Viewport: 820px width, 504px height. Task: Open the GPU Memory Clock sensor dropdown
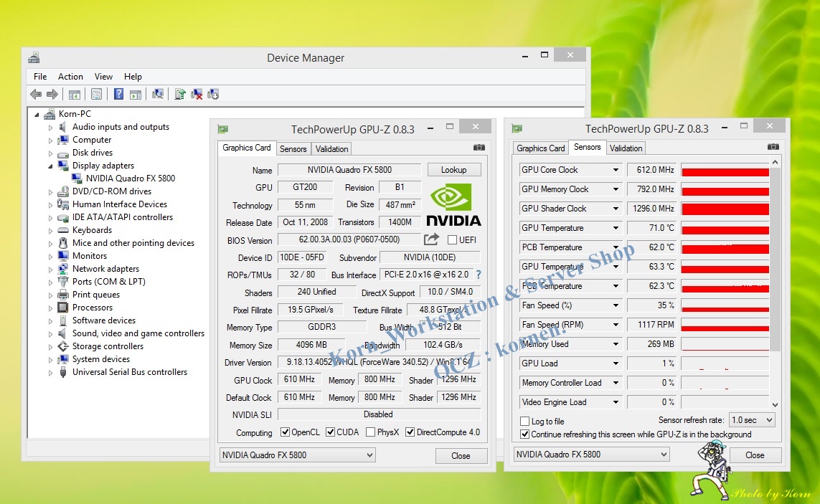616,189
